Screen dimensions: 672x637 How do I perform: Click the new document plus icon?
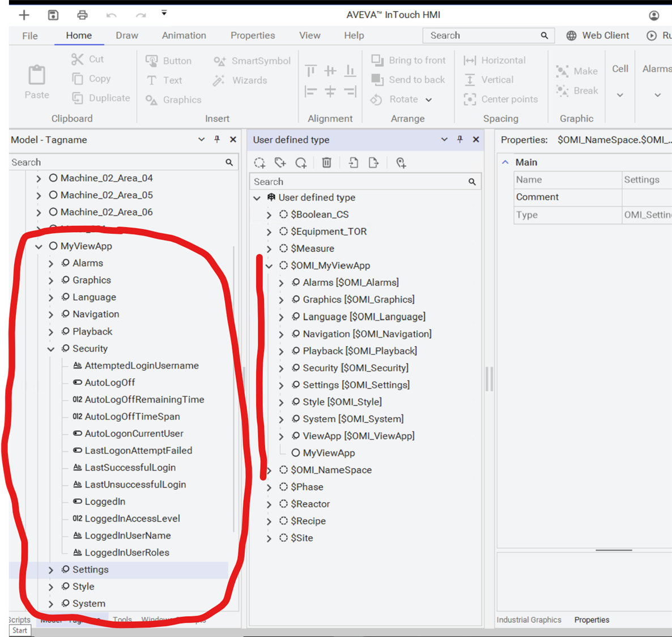tap(24, 15)
